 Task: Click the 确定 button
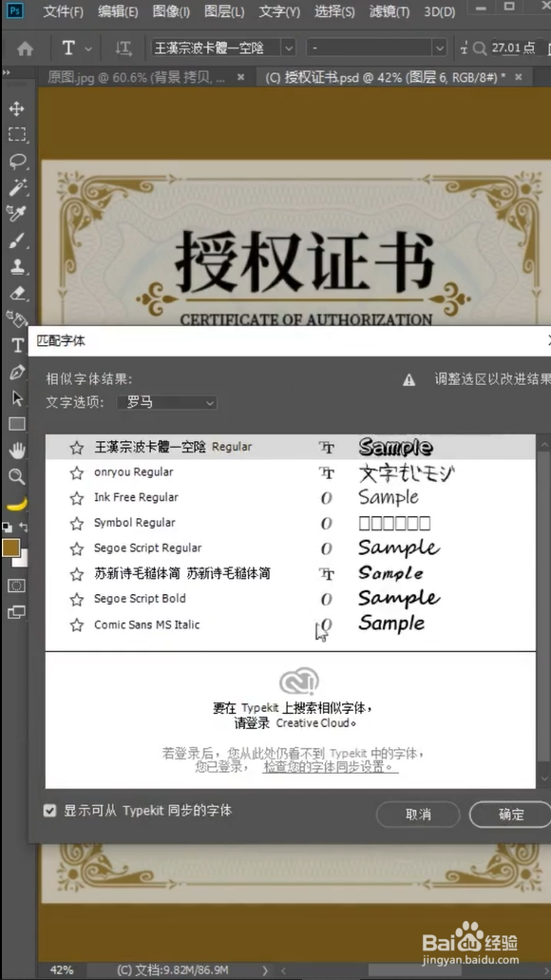click(x=510, y=815)
